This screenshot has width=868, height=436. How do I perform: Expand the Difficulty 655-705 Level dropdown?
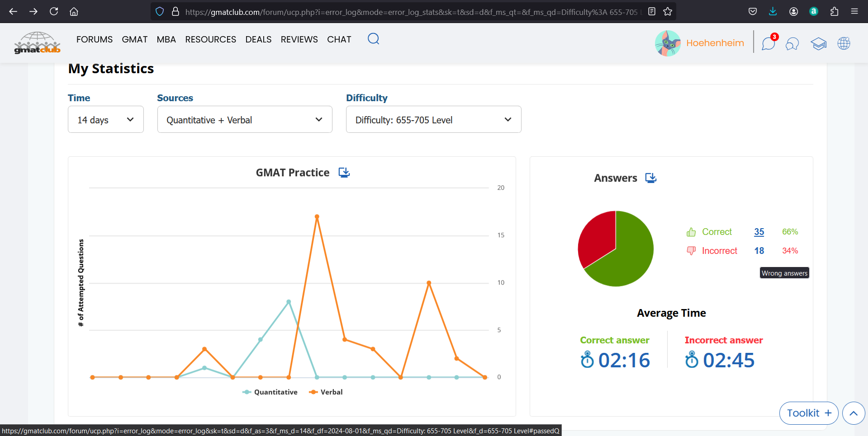coord(433,120)
